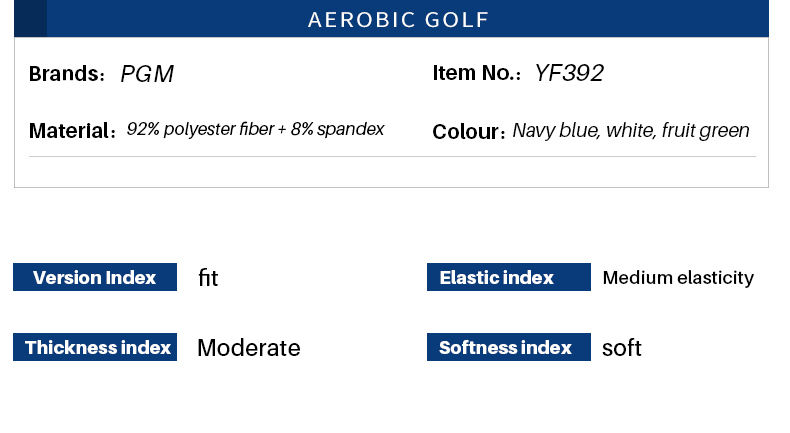Click the YF392 item number

pyautogui.click(x=569, y=73)
